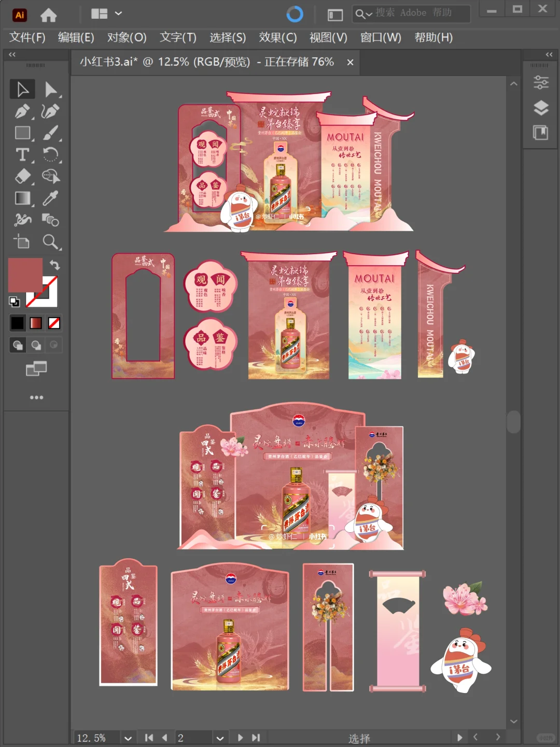The image size is (560, 747).
Task: Go to the last artboard
Action: coord(256,738)
